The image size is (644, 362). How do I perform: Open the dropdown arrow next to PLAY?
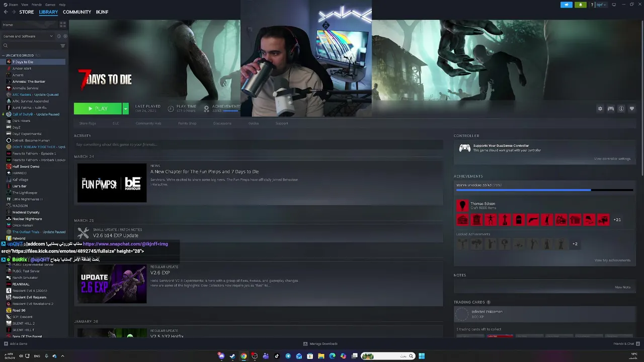point(125,109)
